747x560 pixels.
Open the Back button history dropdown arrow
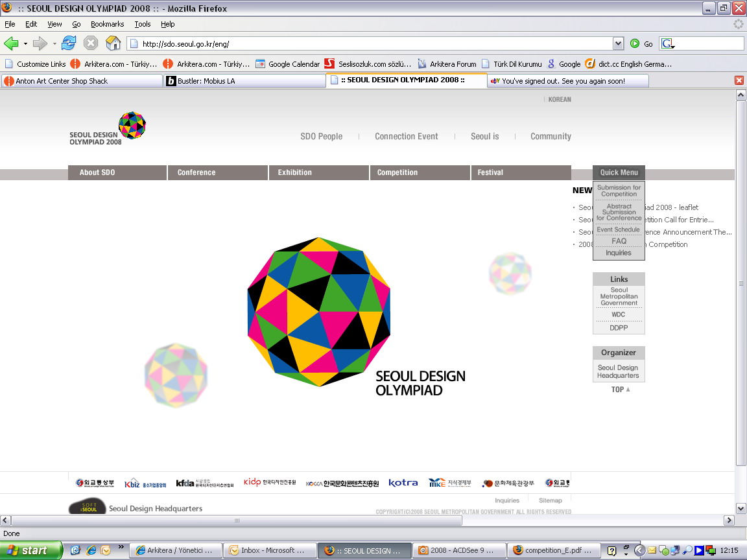coord(25,44)
